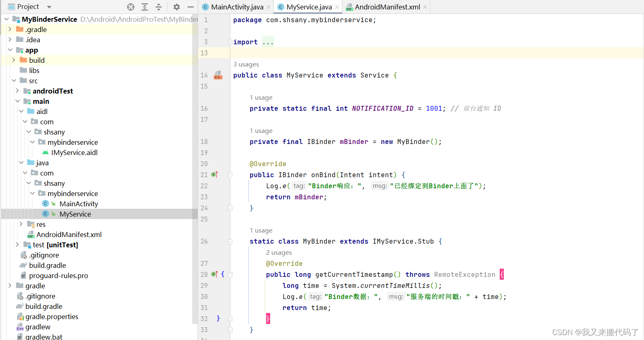Screen dimensions: 644x340
Task: Expand the test [unitTest] folder
Action: (x=17, y=244)
